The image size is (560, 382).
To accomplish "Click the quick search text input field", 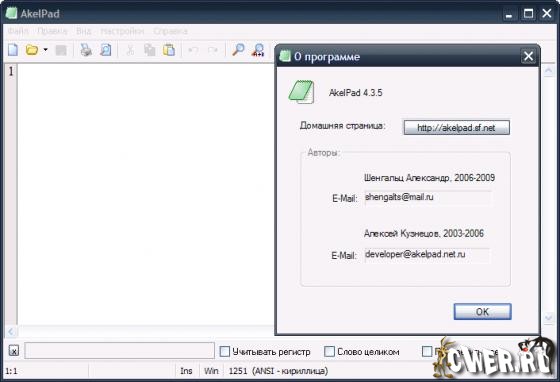I will [x=120, y=351].
